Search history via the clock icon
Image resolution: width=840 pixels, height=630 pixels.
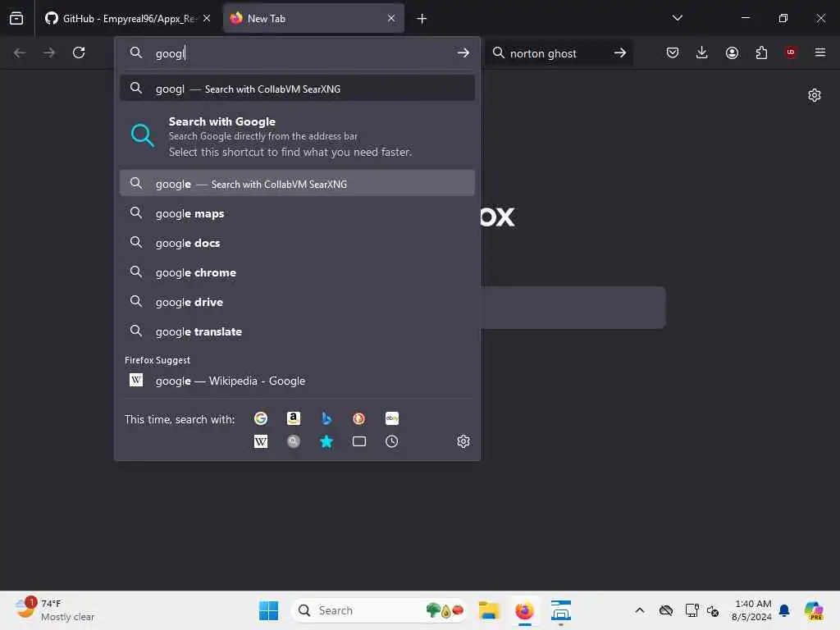coord(391,441)
